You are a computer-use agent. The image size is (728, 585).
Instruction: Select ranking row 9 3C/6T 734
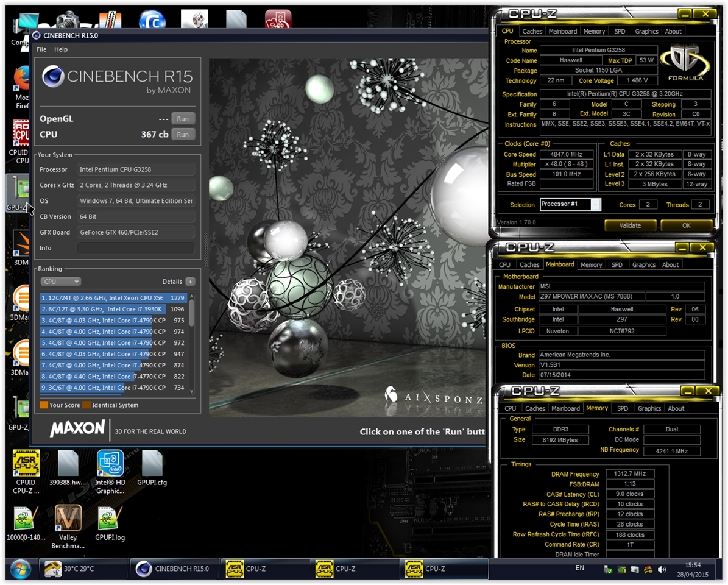[x=114, y=388]
